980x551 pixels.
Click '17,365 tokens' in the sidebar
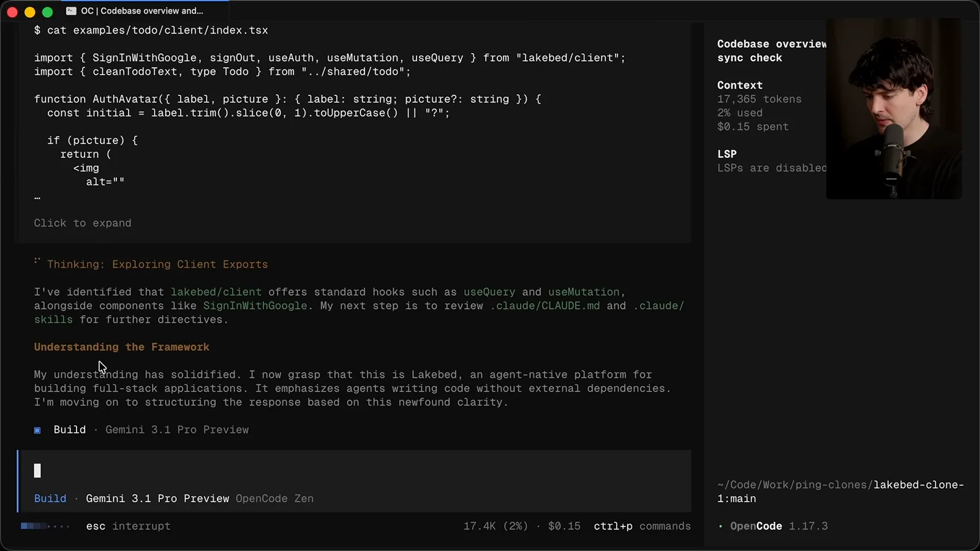point(759,99)
